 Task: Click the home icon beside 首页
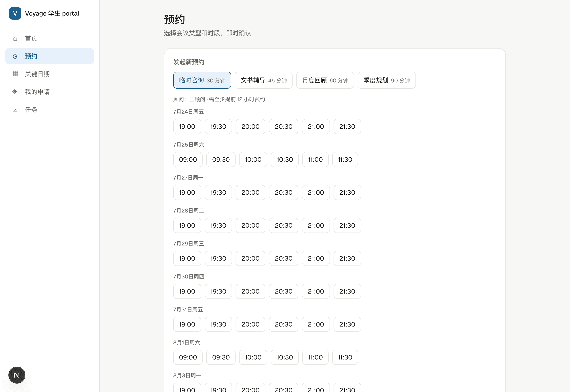coord(15,38)
